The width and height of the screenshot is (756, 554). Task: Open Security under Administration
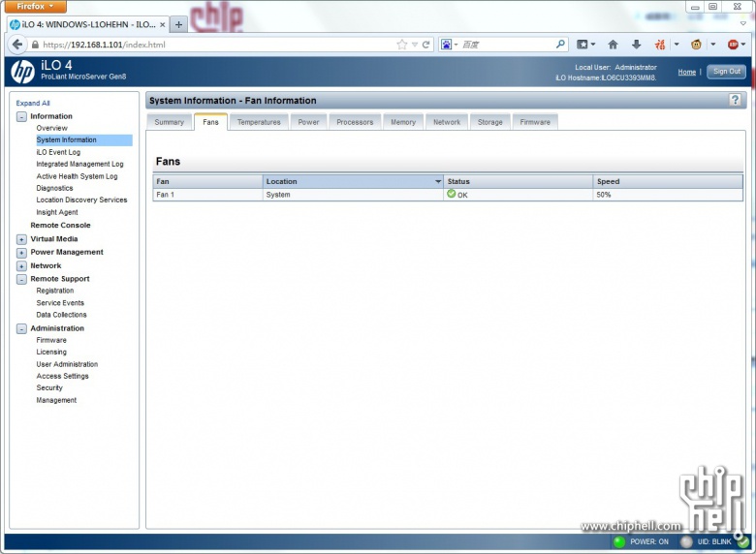(49, 388)
